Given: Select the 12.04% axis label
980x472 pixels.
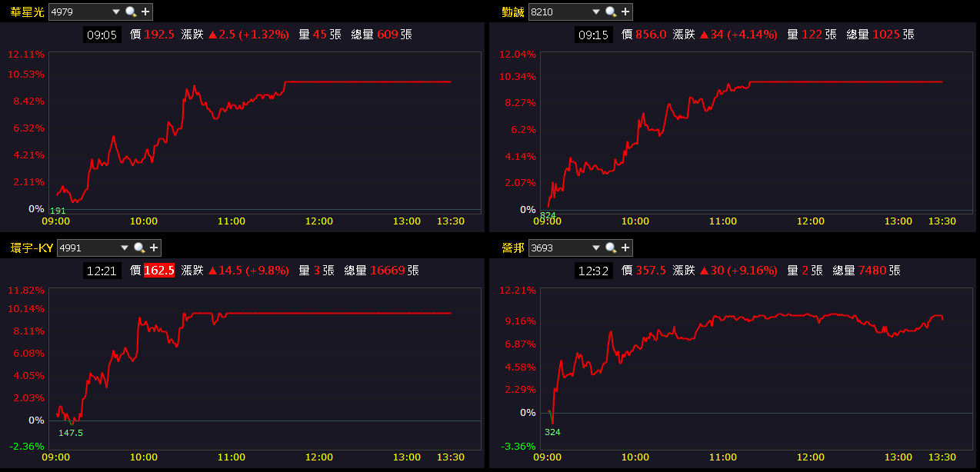Looking at the screenshot, I should (x=518, y=54).
